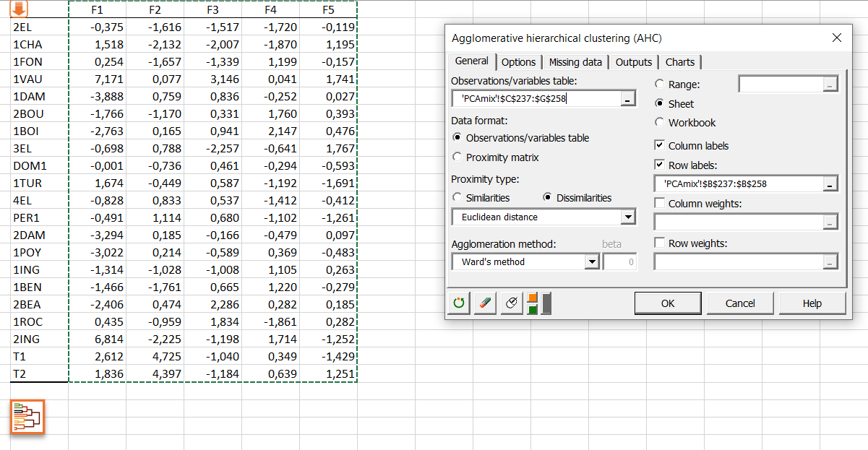Toggle the Row weights checkbox

[x=659, y=243]
